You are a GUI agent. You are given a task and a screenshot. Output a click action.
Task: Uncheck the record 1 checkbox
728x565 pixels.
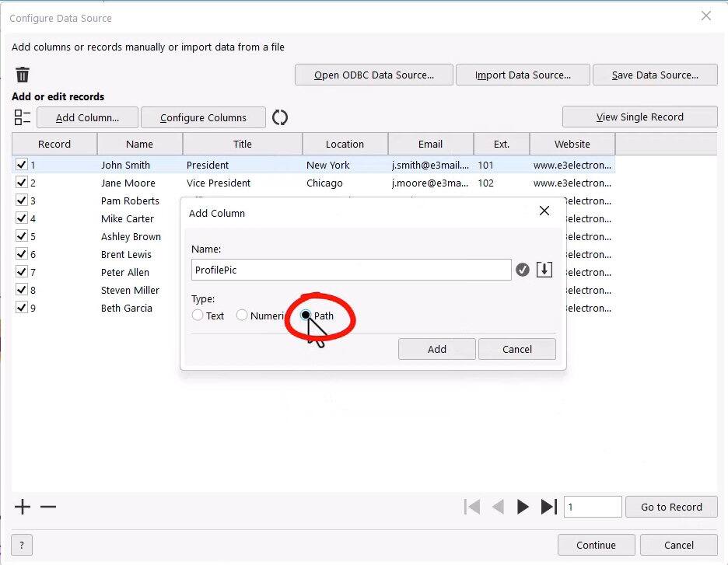point(21,165)
